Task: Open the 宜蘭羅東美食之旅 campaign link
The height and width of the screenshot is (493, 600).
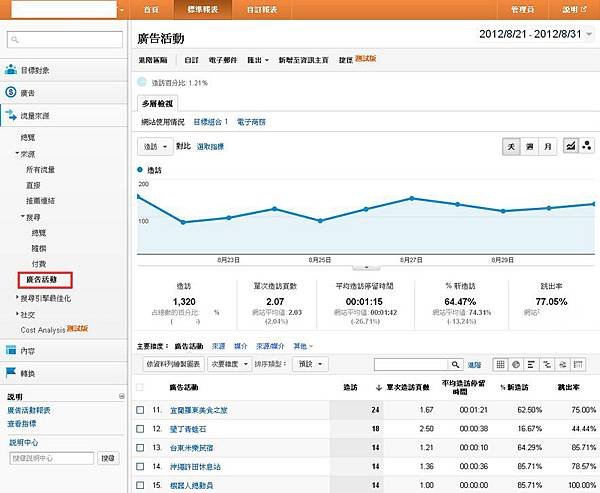Action: click(199, 410)
